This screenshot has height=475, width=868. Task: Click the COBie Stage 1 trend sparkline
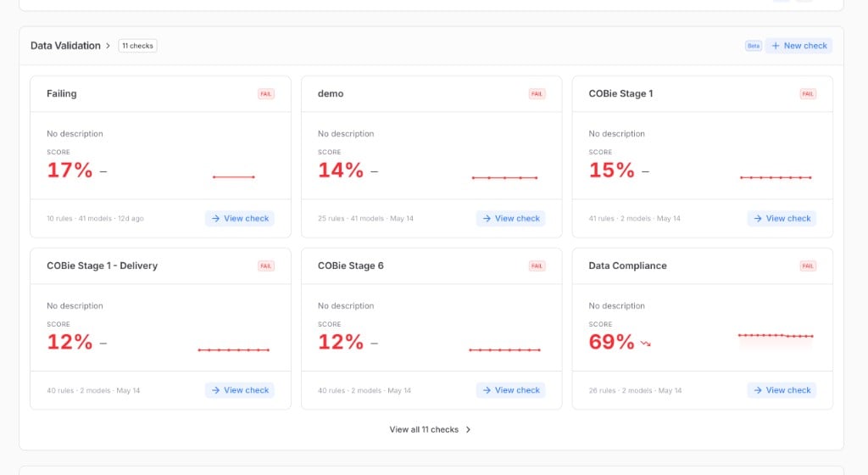click(776, 178)
